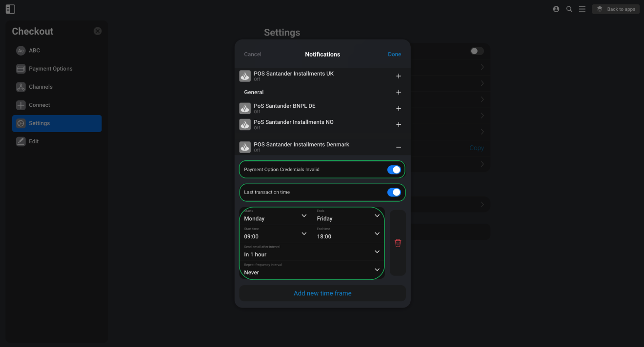Expand POS Santander Installments UK section
644x347 pixels.
[x=399, y=76]
